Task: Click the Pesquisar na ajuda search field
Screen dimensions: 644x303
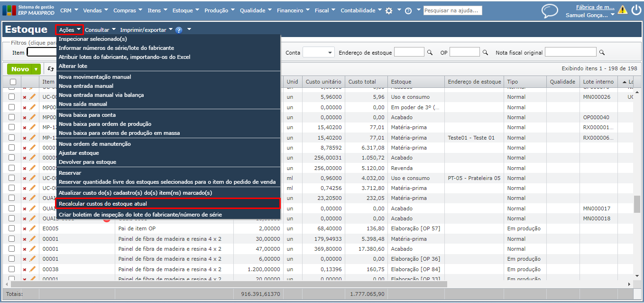Action: [452, 10]
